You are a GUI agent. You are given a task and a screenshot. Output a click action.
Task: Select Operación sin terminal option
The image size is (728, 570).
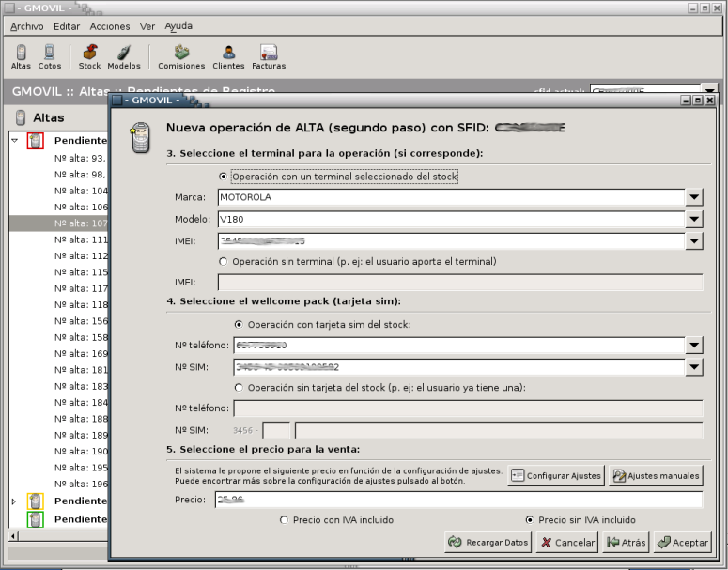(x=224, y=262)
